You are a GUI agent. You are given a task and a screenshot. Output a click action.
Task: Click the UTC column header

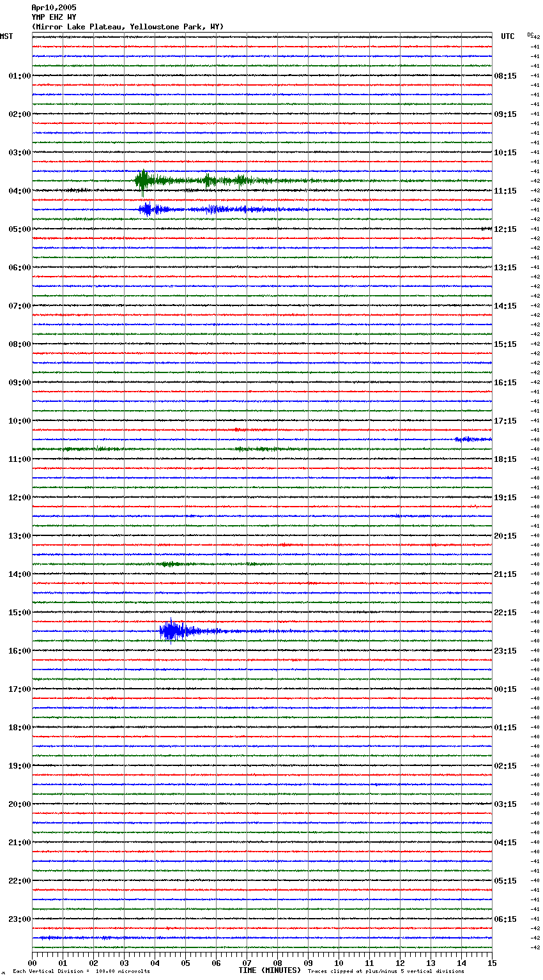pos(508,36)
